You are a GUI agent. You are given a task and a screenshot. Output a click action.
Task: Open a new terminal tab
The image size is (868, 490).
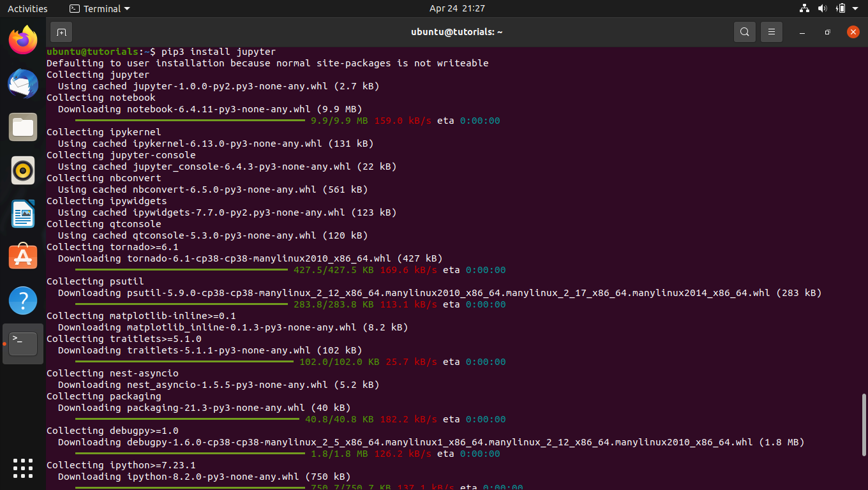tap(61, 31)
